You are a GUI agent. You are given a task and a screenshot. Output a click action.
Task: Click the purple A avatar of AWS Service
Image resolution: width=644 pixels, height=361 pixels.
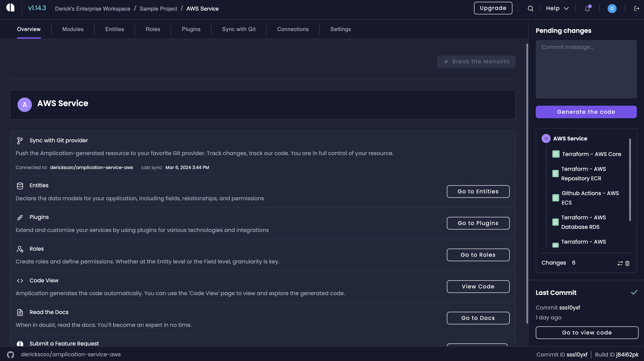[24, 105]
